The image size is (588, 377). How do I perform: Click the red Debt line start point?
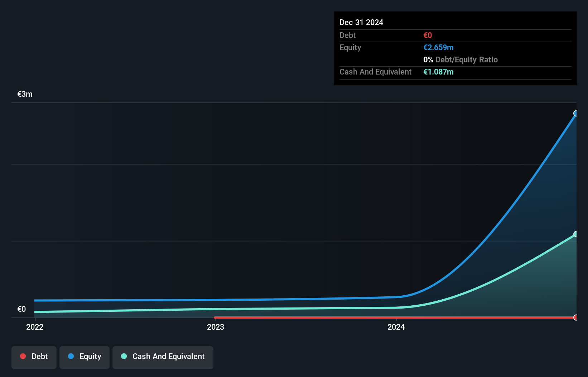tap(215, 317)
